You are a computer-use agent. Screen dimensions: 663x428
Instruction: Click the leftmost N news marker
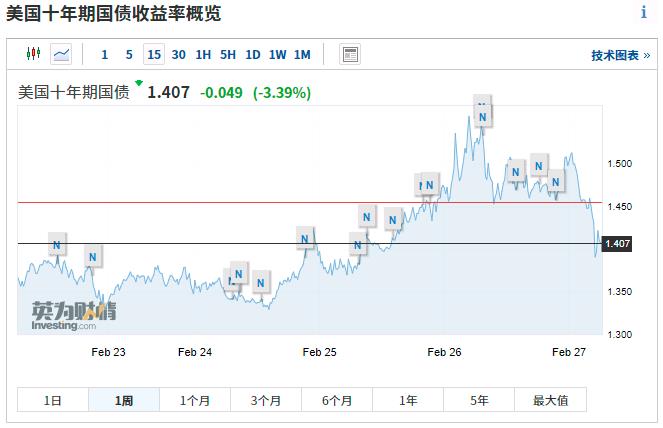57,245
